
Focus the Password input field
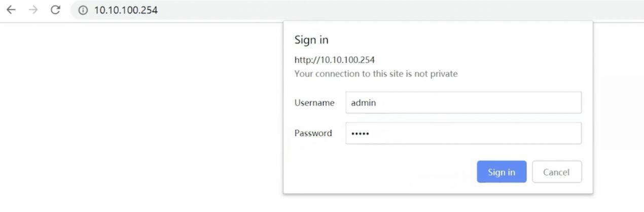click(463, 133)
